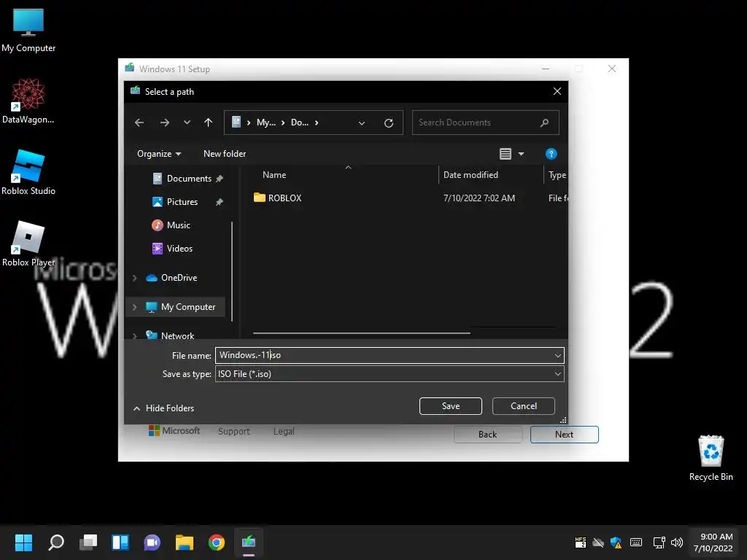Click date 7/10/2022 7:02 AM cell

[x=479, y=198]
